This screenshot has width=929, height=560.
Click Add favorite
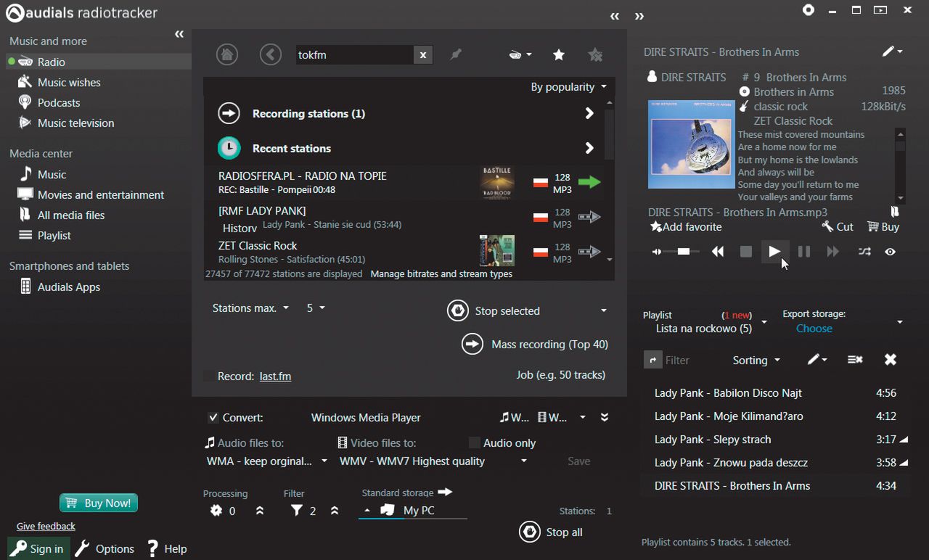[686, 227]
